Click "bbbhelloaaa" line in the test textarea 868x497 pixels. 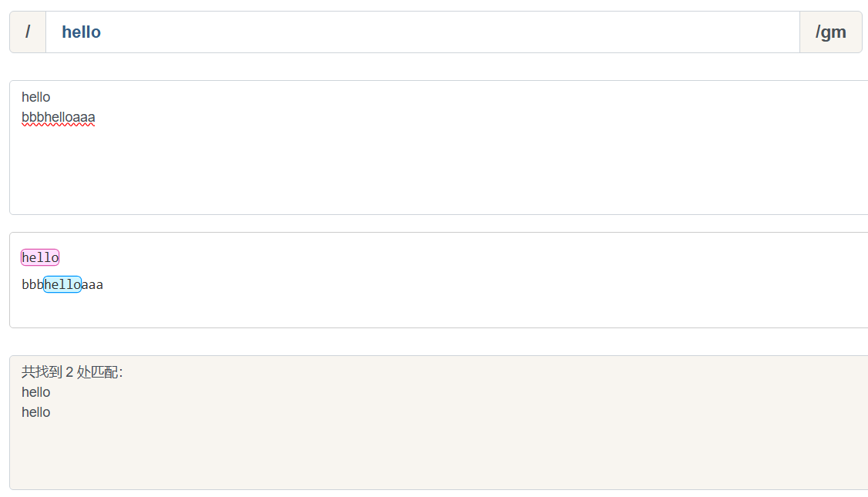59,118
